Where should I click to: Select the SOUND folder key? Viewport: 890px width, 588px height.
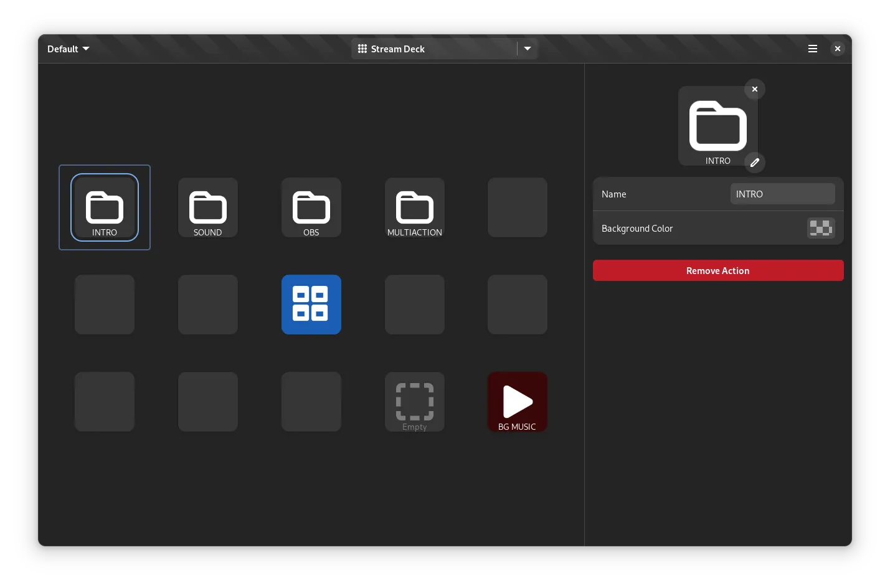tap(208, 207)
